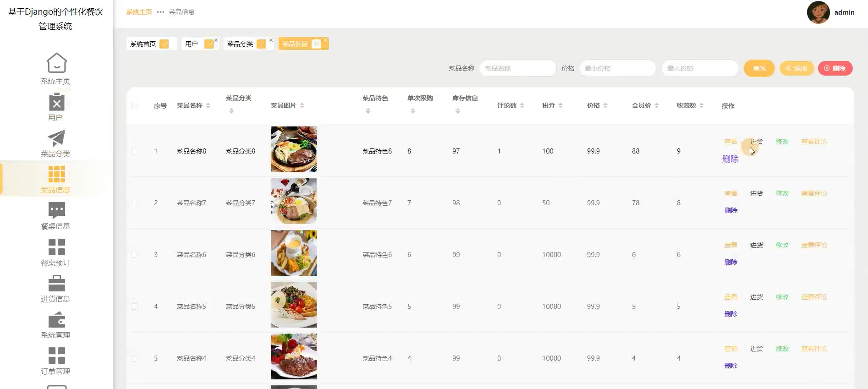The height and width of the screenshot is (389, 868).
Task: Click 进货 for 菜品名称8
Action: [757, 142]
